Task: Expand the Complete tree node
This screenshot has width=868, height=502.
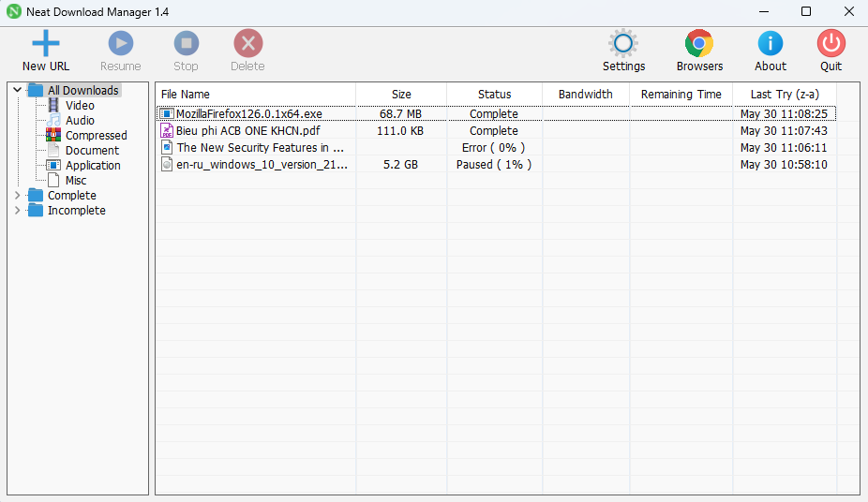Action: [x=17, y=195]
